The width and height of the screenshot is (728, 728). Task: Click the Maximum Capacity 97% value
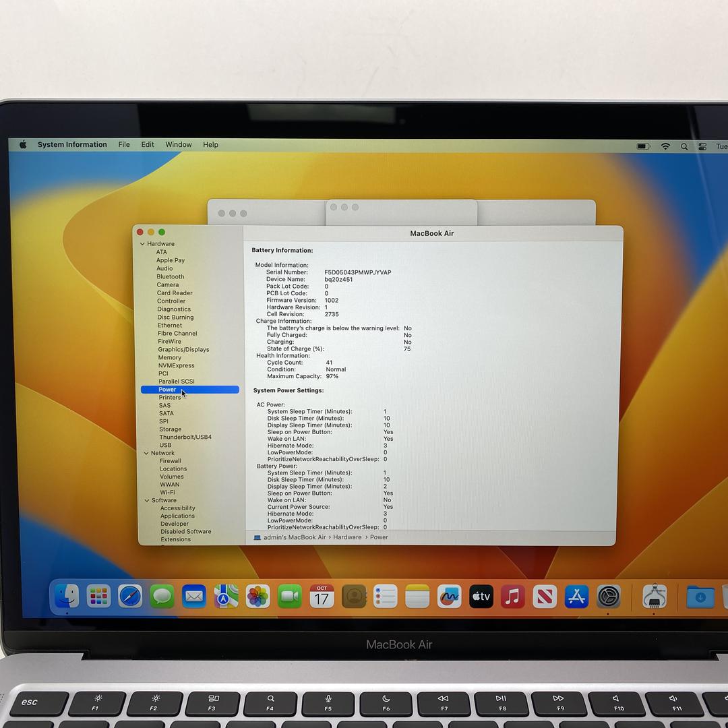click(x=332, y=377)
